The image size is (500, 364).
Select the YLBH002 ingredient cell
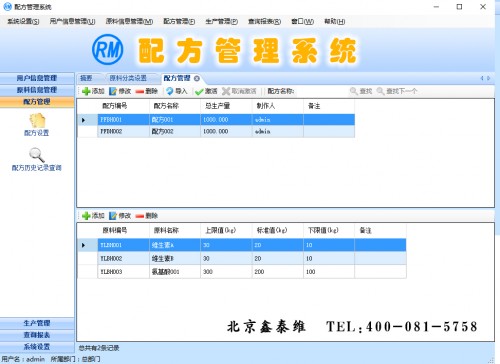coord(123,258)
